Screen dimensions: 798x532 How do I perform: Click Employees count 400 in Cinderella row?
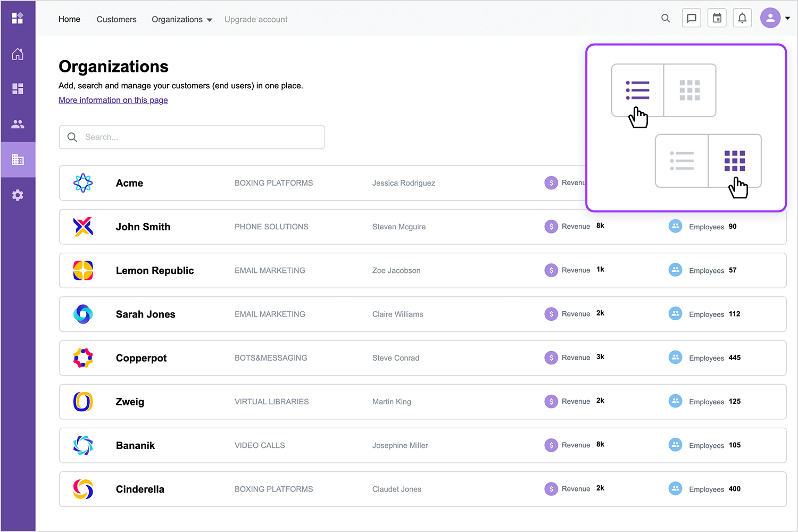click(735, 488)
